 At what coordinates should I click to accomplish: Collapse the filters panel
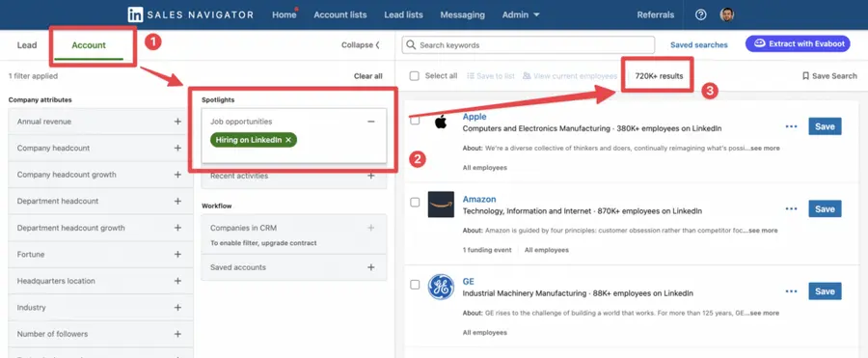coord(361,45)
